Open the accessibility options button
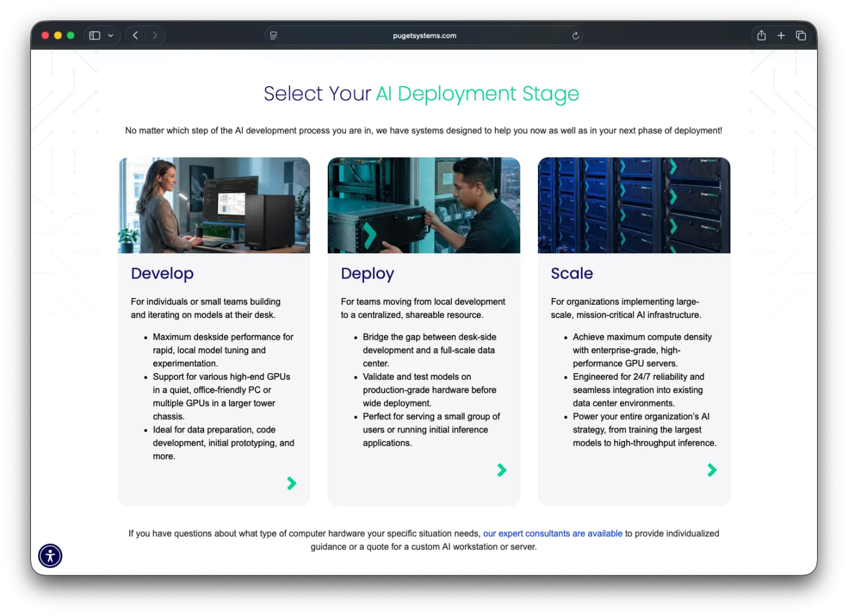Viewport: 848px width, 616px height. [x=50, y=555]
